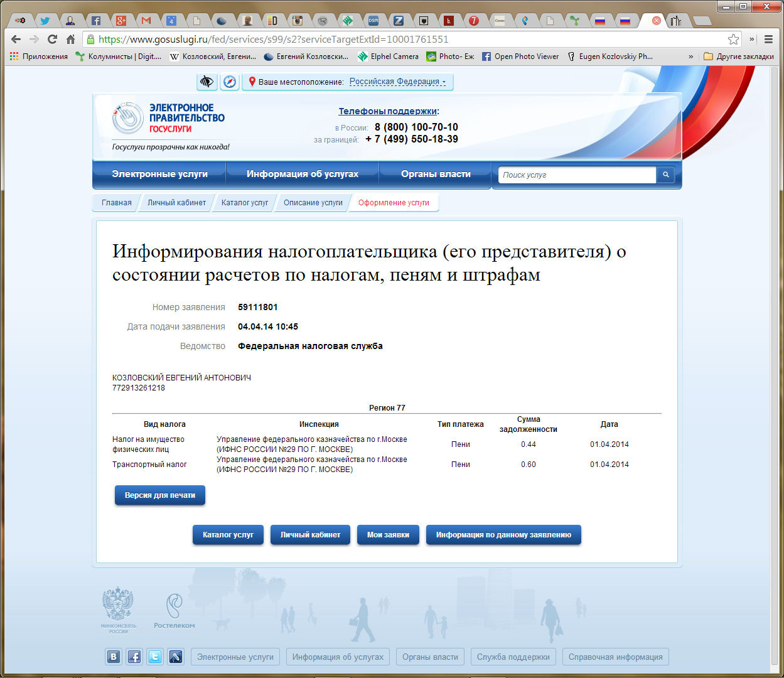The height and width of the screenshot is (678, 784).
Task: Bookmark this page with the star icon
Action: point(733,39)
